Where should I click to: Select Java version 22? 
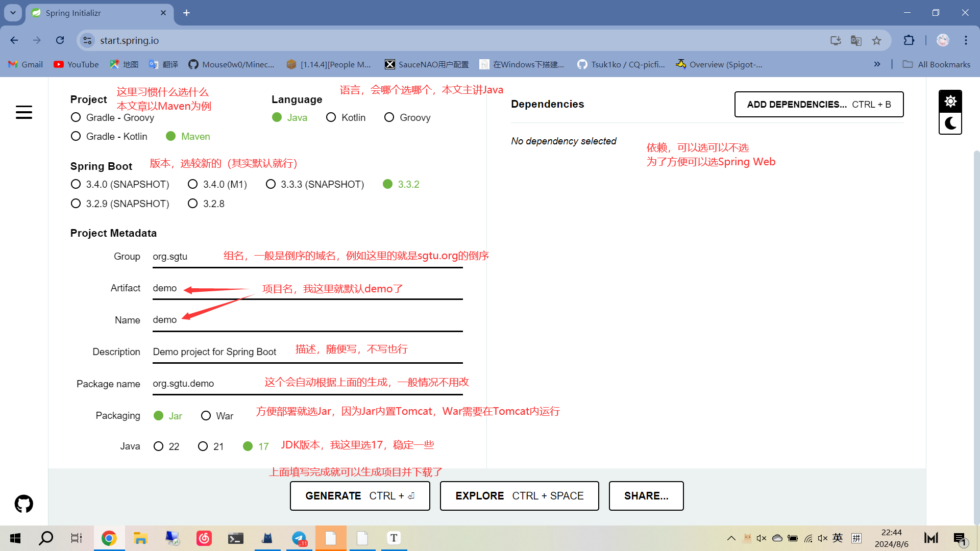pos(166,446)
